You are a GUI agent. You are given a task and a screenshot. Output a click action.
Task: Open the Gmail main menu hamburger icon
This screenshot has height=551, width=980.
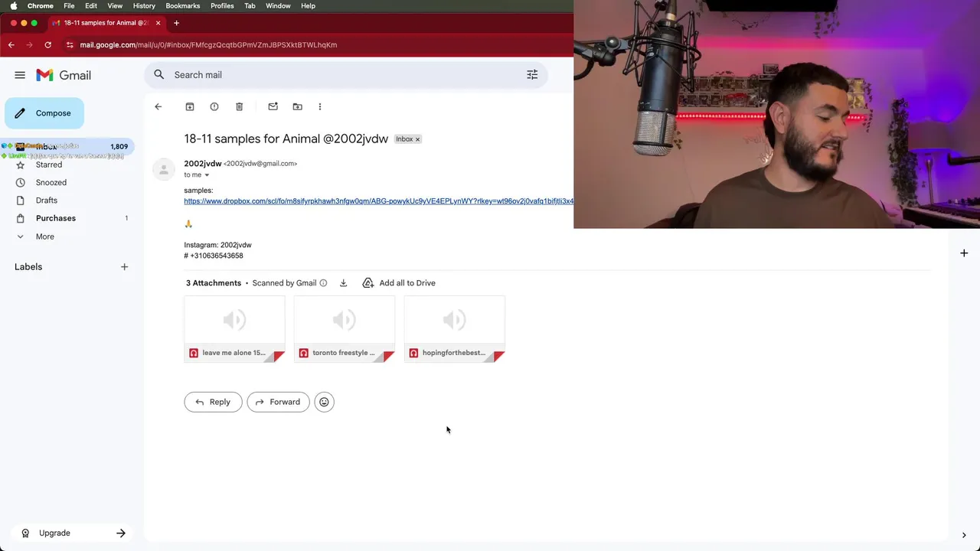click(x=20, y=75)
